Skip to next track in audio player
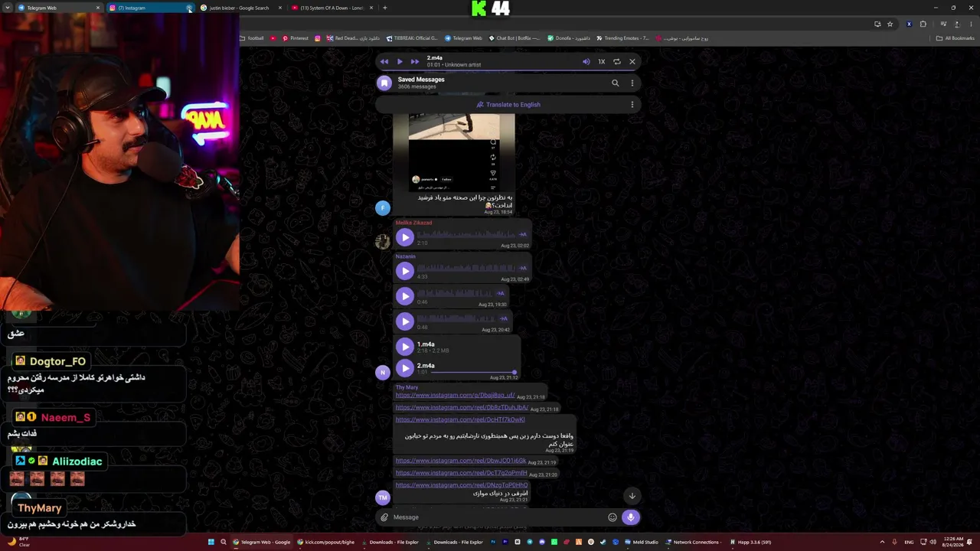 point(415,61)
